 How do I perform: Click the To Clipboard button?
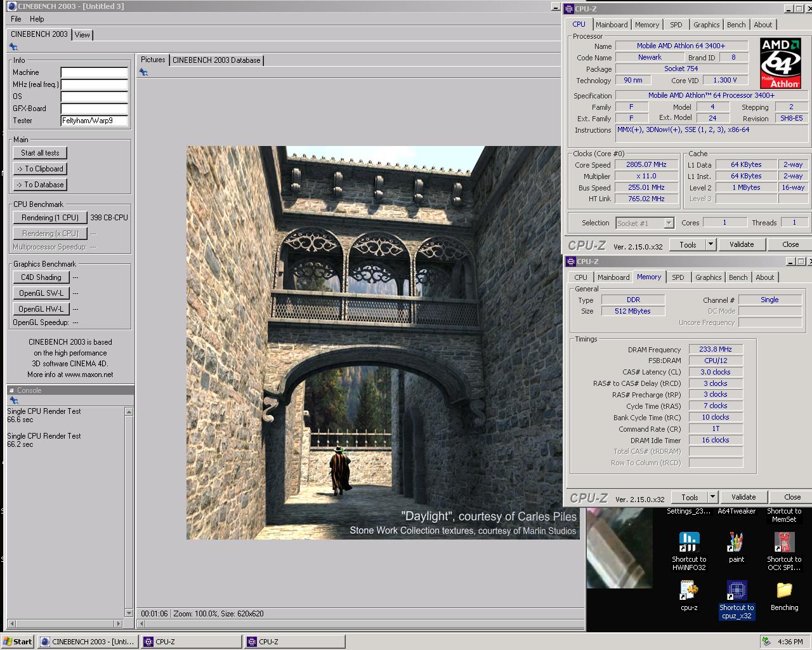pyautogui.click(x=40, y=169)
